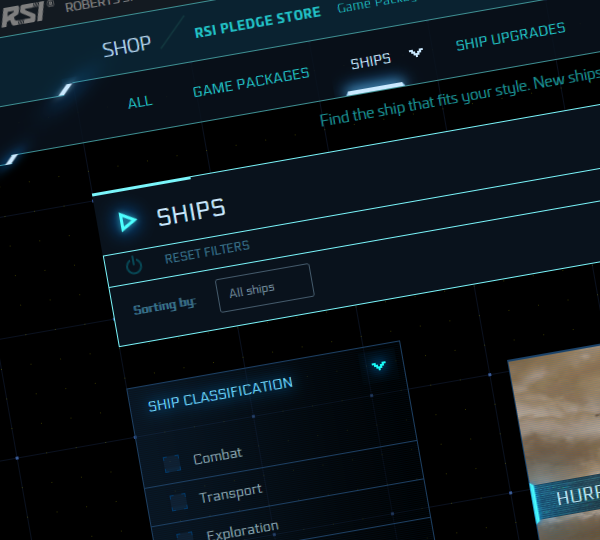This screenshot has height=540, width=600.
Task: Click the RESET FILTERS link
Action: pyautogui.click(x=207, y=252)
